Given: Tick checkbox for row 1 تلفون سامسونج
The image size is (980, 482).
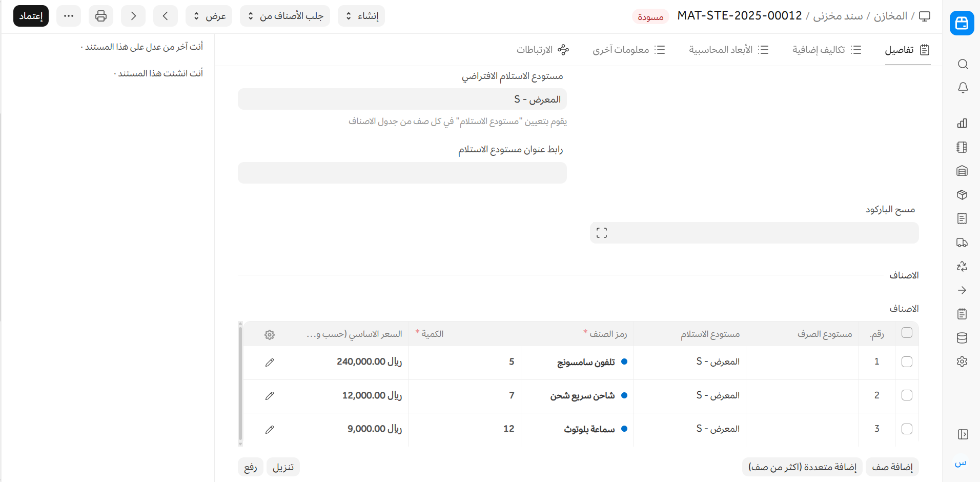Looking at the screenshot, I should (907, 362).
